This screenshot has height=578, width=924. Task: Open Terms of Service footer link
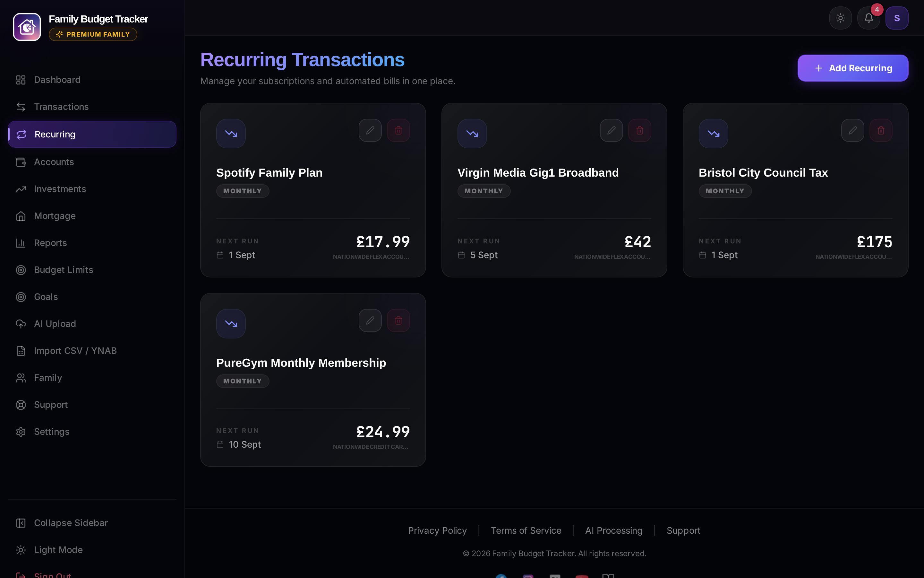pyautogui.click(x=526, y=530)
